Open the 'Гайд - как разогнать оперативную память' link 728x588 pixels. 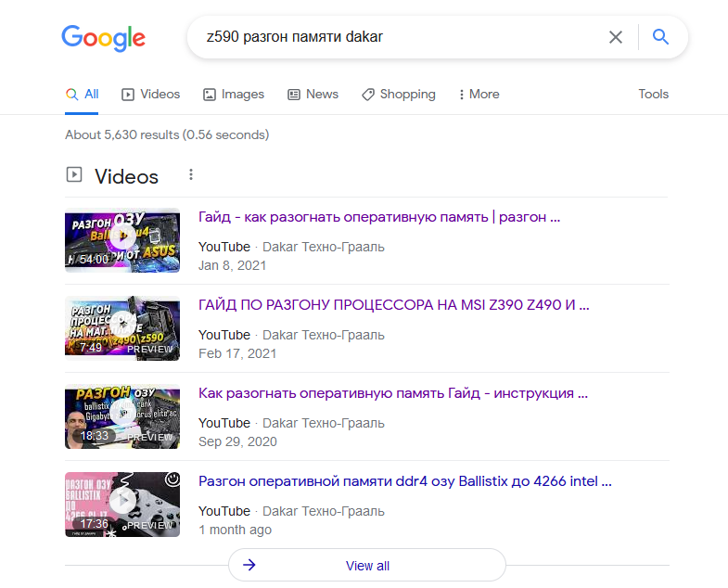click(x=378, y=218)
